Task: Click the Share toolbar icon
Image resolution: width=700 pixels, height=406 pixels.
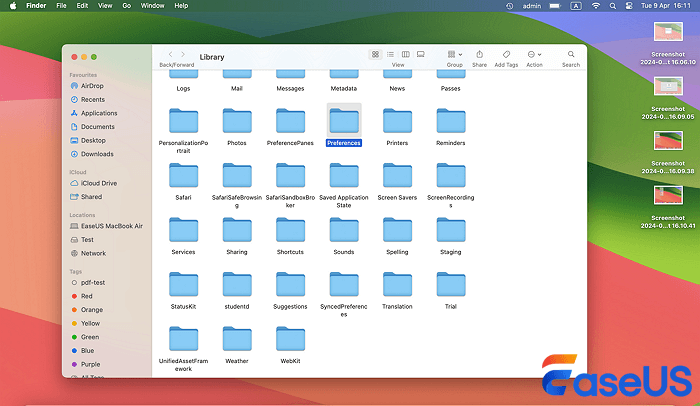Action: [x=480, y=54]
